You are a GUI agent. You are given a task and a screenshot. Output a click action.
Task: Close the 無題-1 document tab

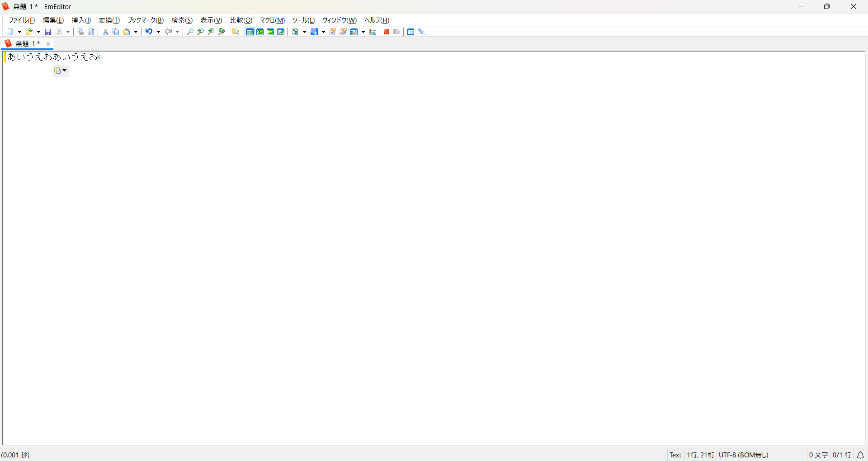tap(48, 44)
